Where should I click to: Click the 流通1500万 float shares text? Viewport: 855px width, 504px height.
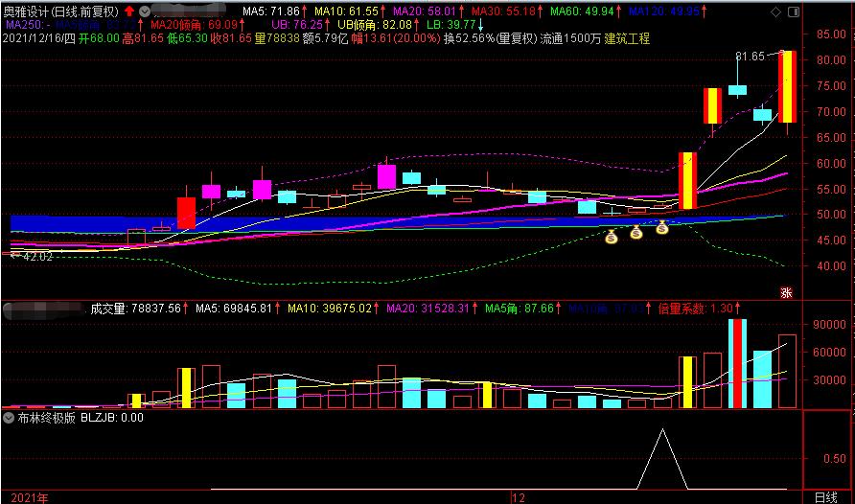[570, 38]
